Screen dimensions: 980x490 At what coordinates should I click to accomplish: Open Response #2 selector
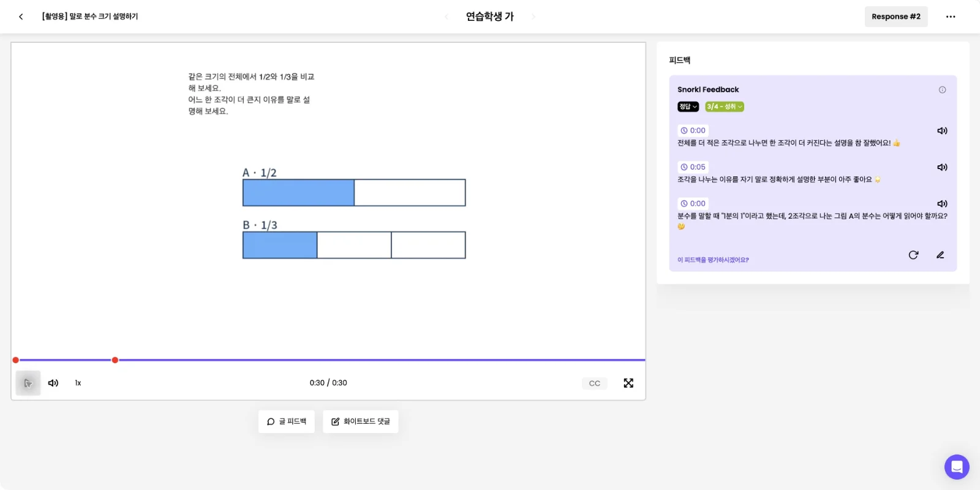point(895,17)
